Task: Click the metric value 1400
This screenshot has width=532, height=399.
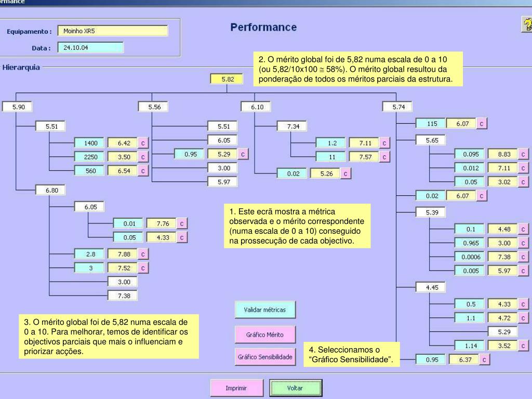Action: click(x=89, y=143)
